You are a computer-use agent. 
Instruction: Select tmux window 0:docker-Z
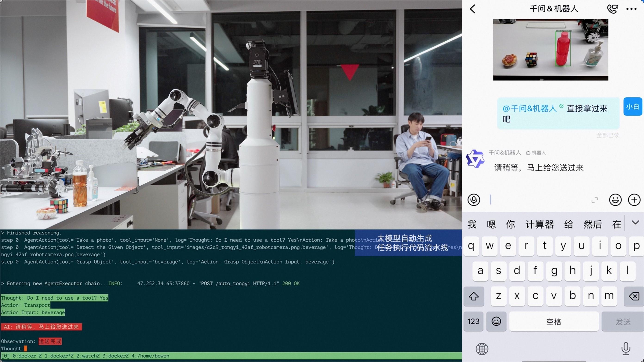pyautogui.click(x=27, y=356)
